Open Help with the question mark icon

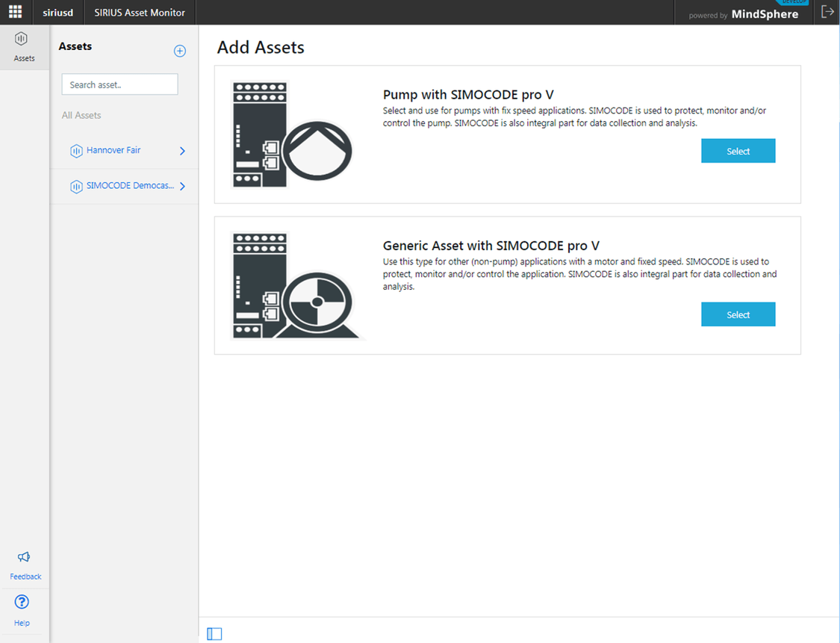point(22,602)
